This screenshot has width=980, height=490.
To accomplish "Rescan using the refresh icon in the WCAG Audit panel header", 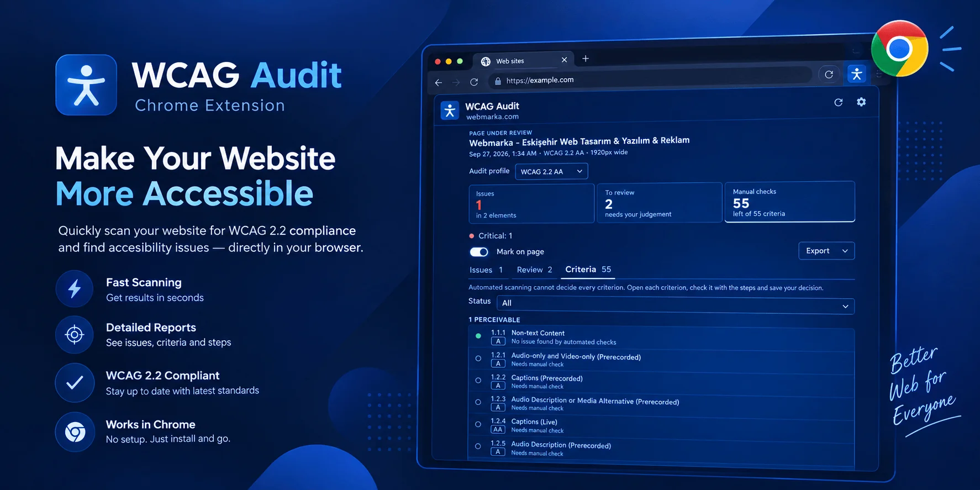I will pos(838,102).
